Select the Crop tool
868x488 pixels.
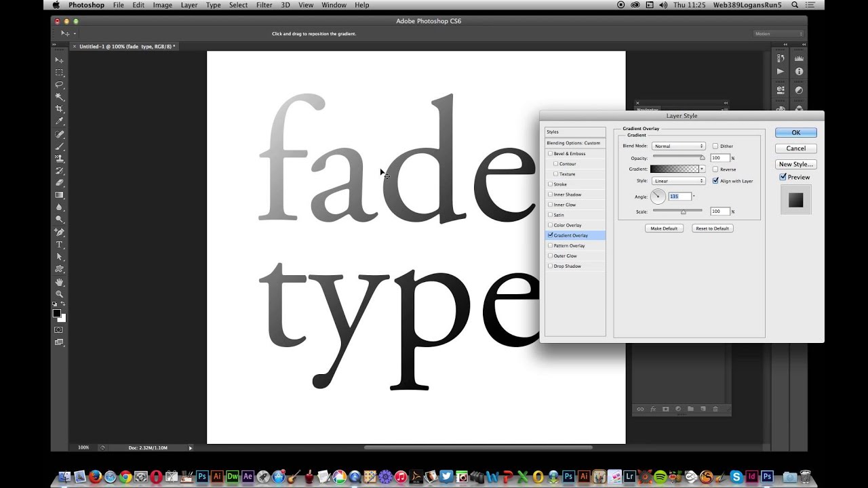click(59, 109)
